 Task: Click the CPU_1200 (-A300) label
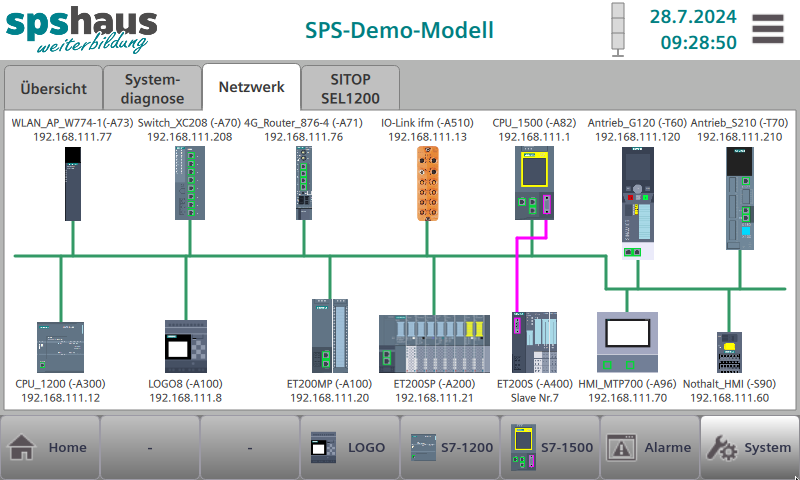tap(60, 384)
